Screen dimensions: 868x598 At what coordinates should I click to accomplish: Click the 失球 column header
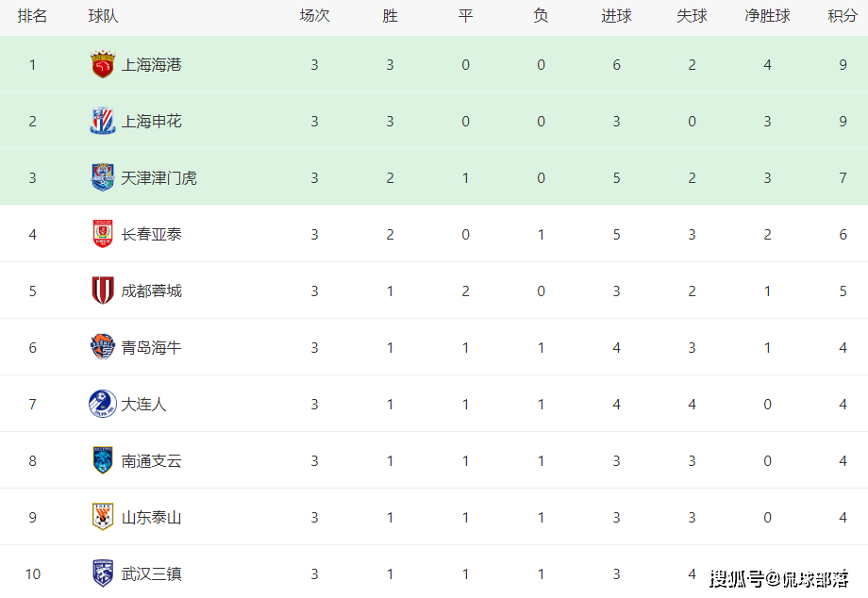[x=692, y=16]
